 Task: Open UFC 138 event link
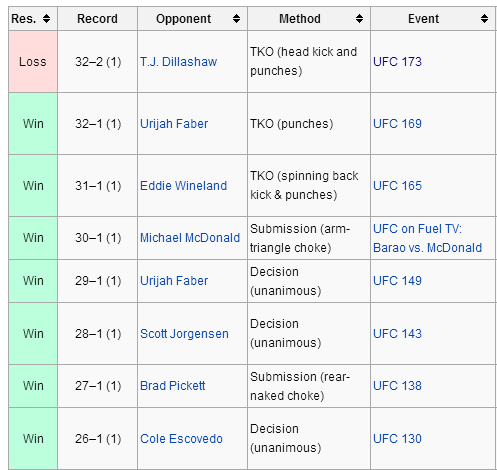click(x=397, y=386)
